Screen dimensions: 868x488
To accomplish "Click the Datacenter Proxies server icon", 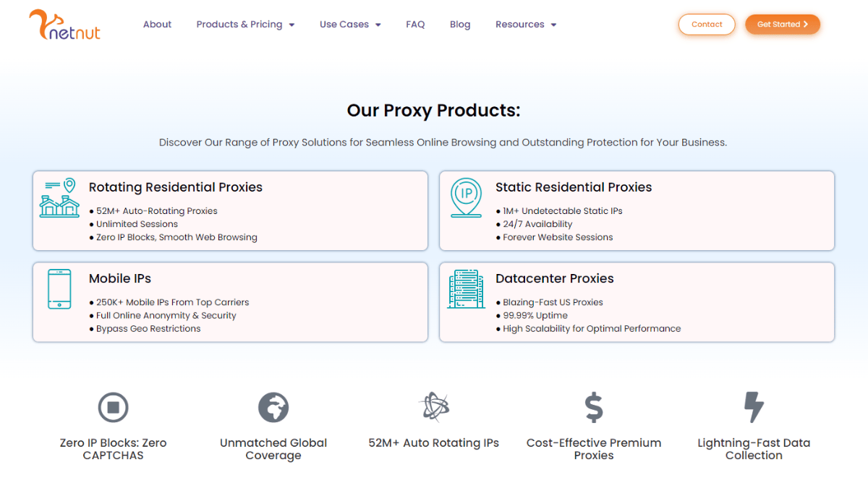I will 466,289.
